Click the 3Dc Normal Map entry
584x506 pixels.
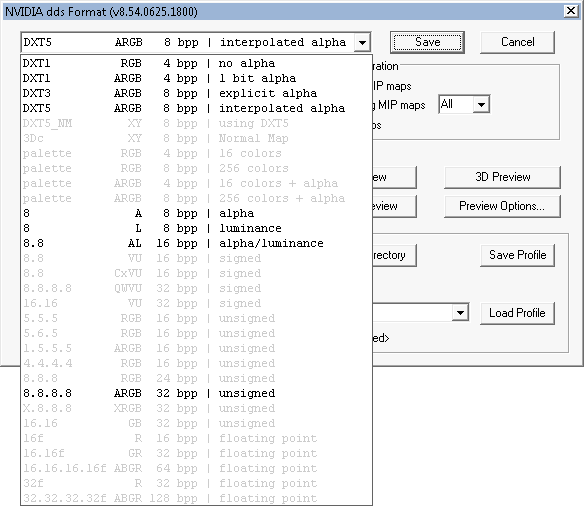click(197, 138)
